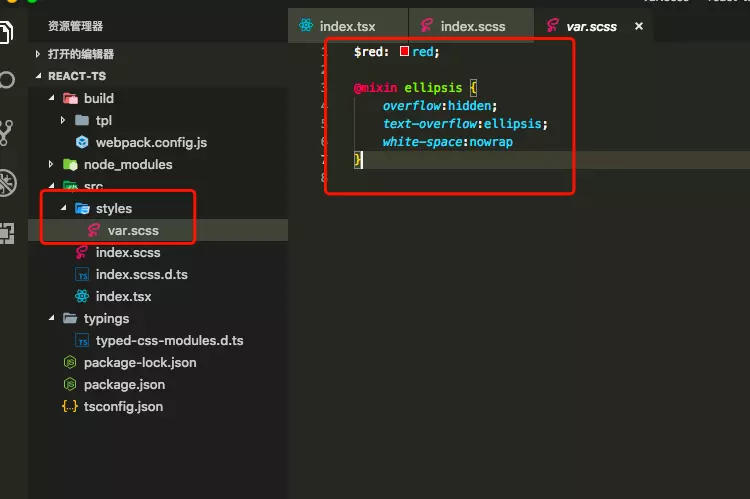Click the webpack.config.js file icon
Screen dimensions: 750x499
tap(82, 142)
